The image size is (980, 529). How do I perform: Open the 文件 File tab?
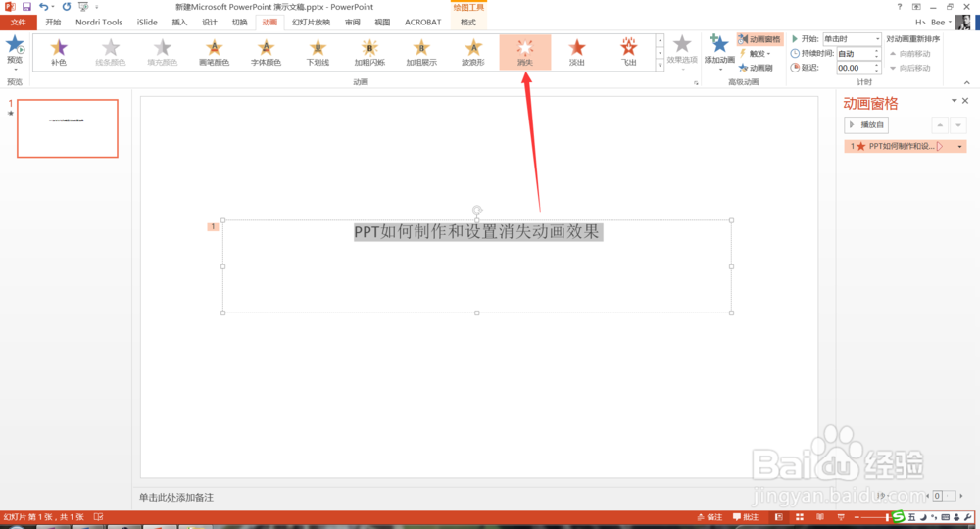[x=18, y=22]
